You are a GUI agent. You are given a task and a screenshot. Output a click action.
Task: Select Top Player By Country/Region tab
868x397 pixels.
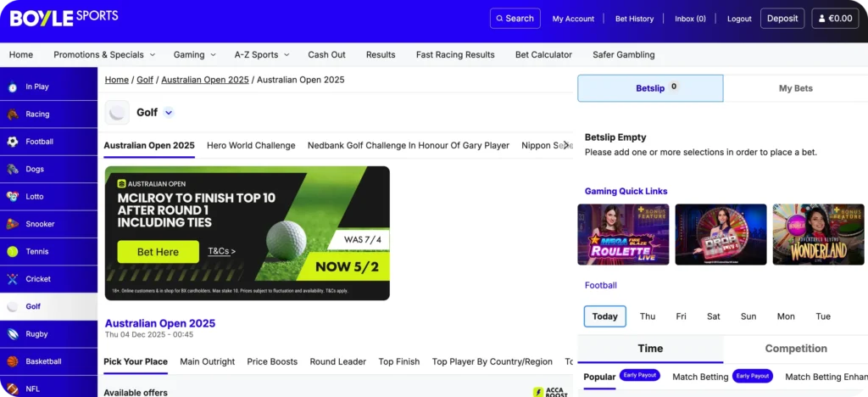[492, 361]
